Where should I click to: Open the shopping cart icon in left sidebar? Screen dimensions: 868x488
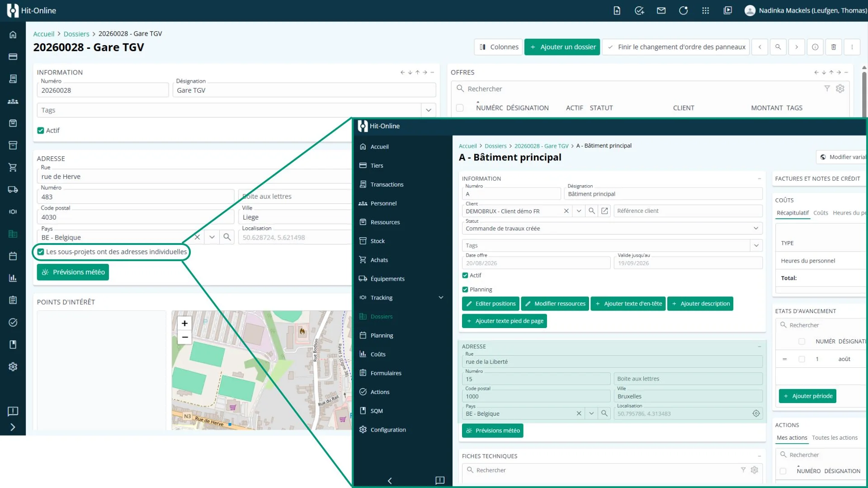tap(13, 167)
